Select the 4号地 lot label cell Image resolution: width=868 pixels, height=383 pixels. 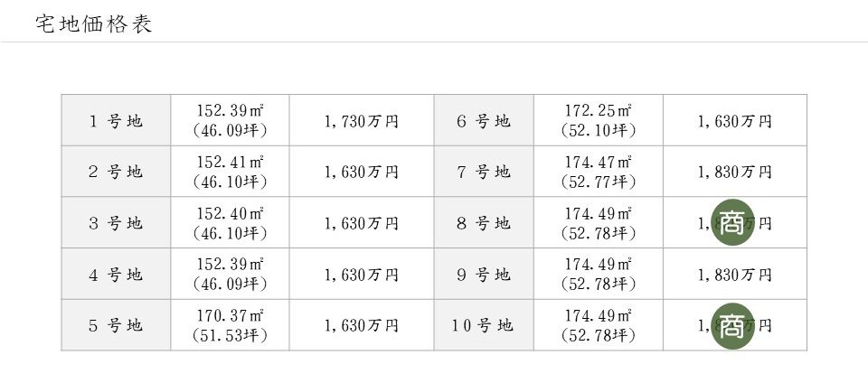116,274
